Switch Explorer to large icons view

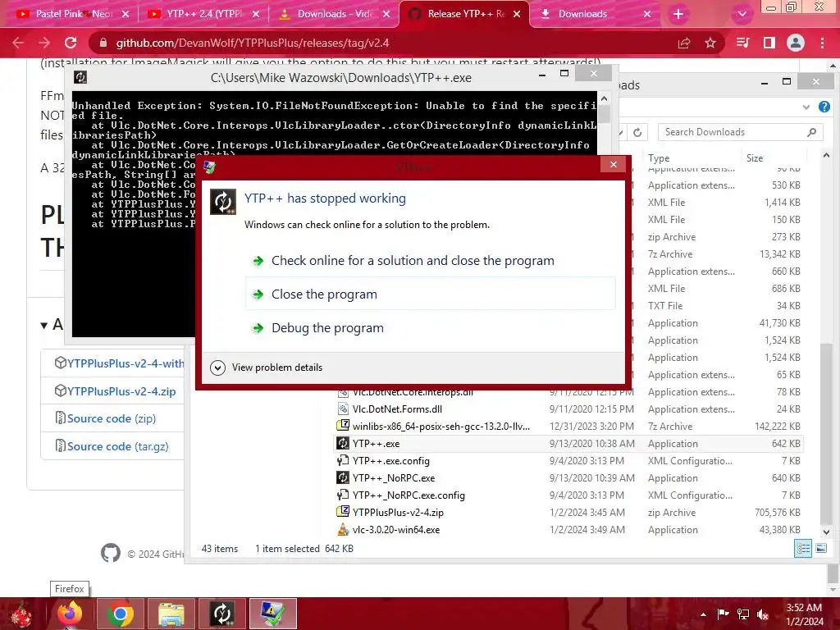[x=821, y=548]
